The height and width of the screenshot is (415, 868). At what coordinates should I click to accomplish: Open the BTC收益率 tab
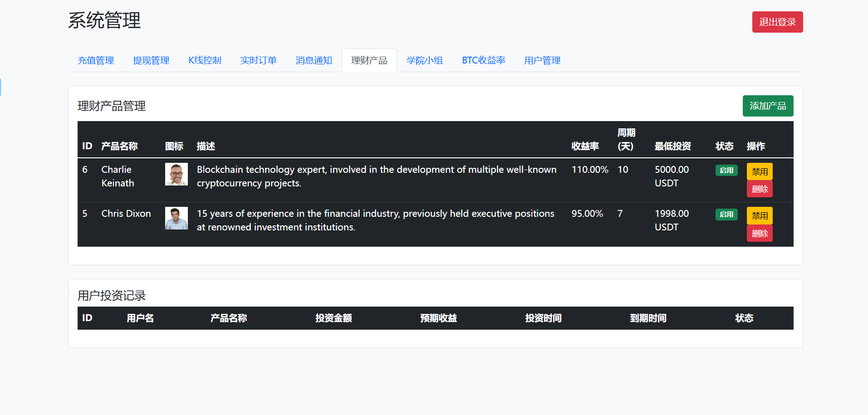point(483,60)
